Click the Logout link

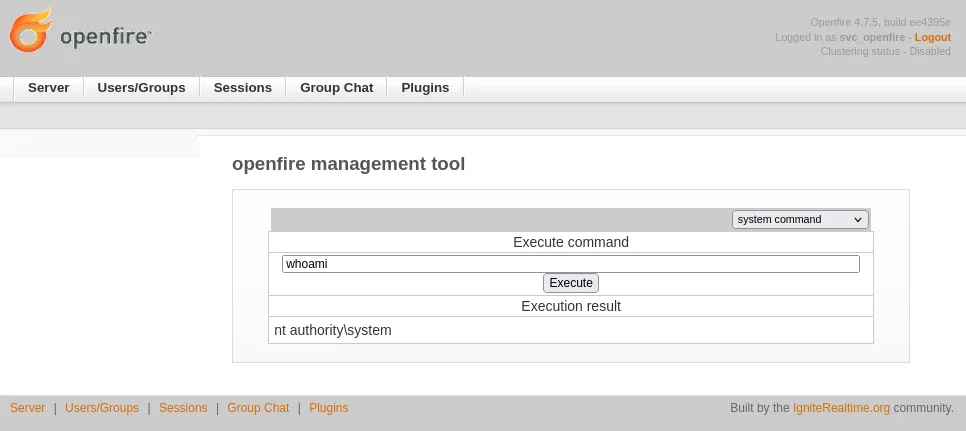coord(933,38)
